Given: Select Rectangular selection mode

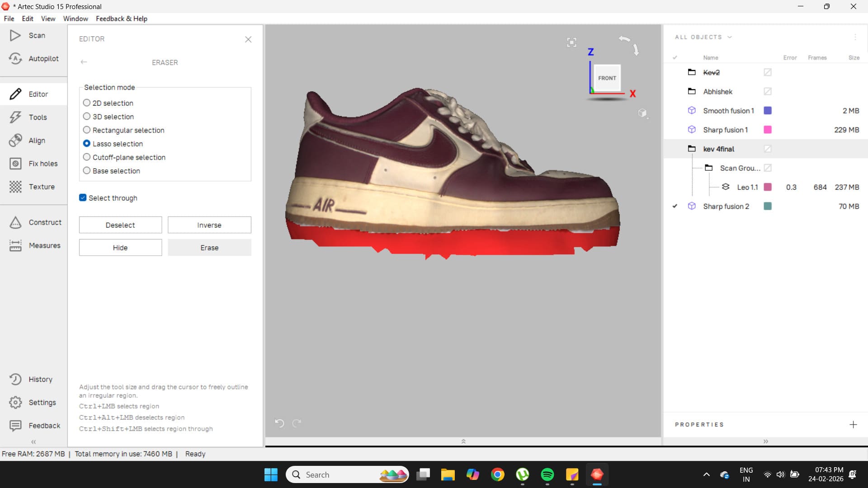Looking at the screenshot, I should 87,130.
